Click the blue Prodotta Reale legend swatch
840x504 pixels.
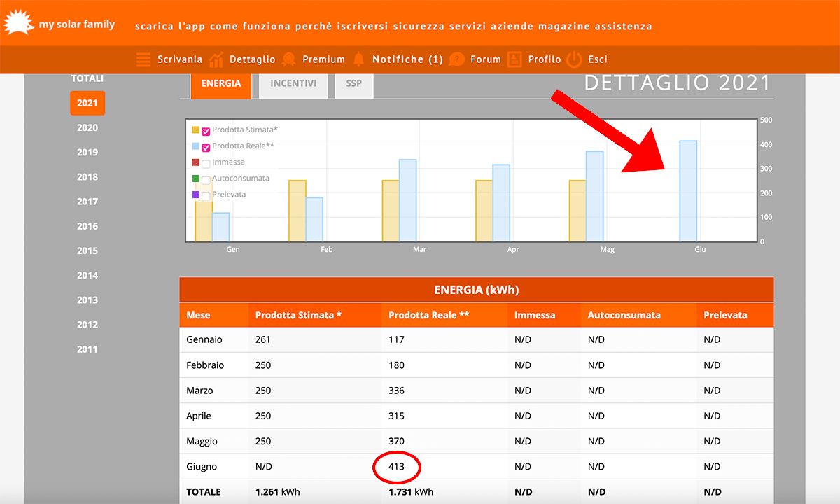pos(196,146)
